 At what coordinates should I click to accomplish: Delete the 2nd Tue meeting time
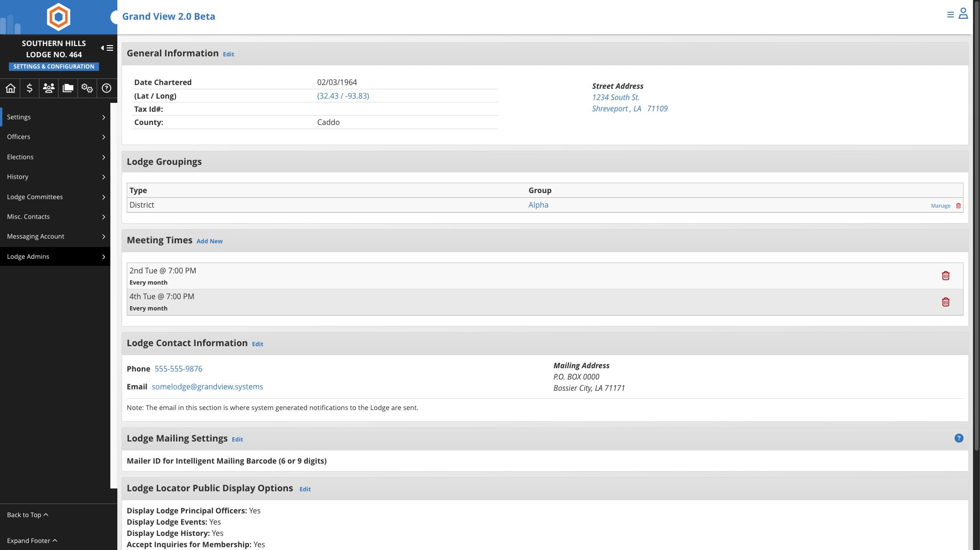click(946, 276)
